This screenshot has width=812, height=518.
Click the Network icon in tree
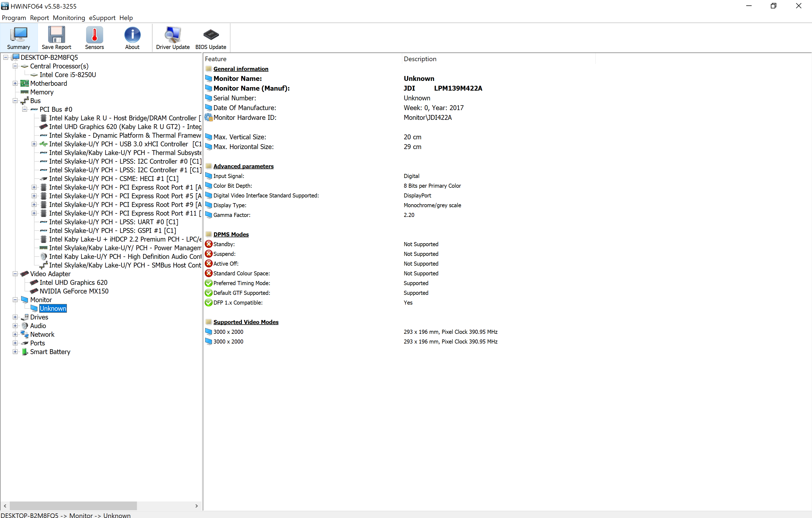[25, 334]
